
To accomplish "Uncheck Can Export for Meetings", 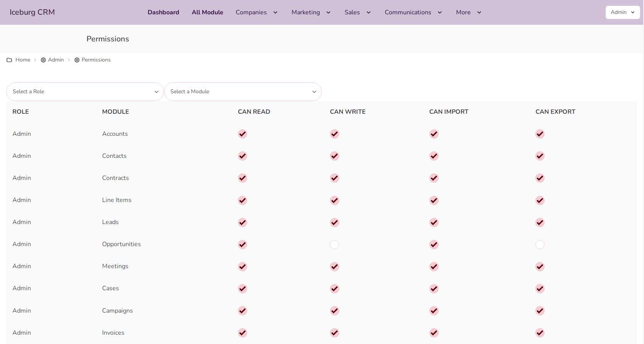I will 540,267.
